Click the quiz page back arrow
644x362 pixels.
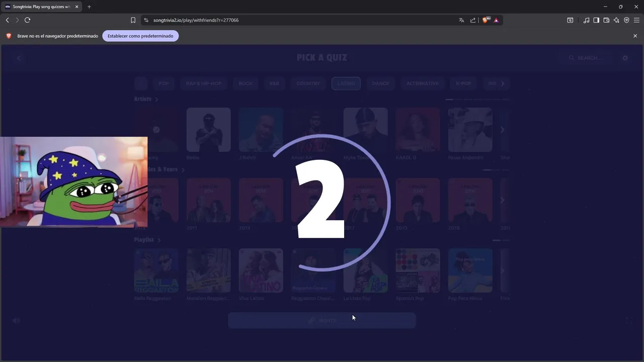coord(19,58)
